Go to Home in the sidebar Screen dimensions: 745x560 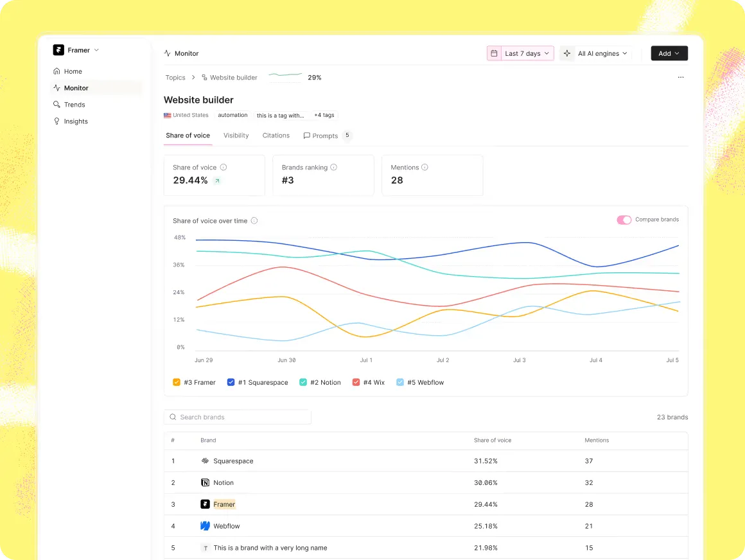pyautogui.click(x=73, y=71)
